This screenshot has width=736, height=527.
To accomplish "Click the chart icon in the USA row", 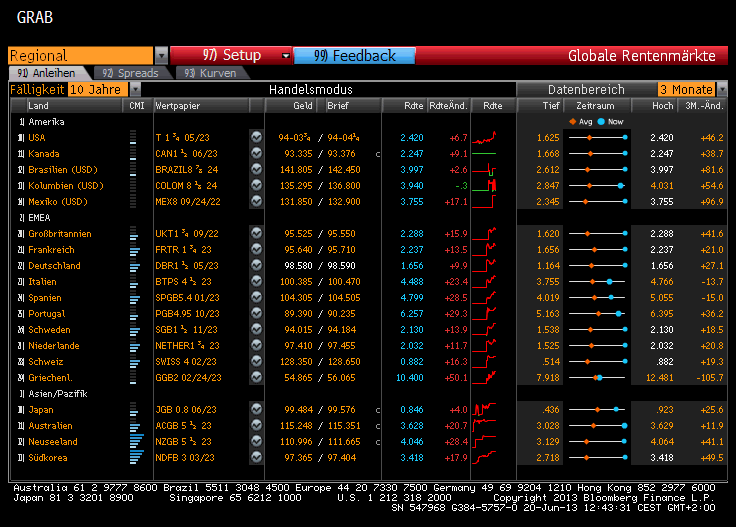I will tap(256, 137).
